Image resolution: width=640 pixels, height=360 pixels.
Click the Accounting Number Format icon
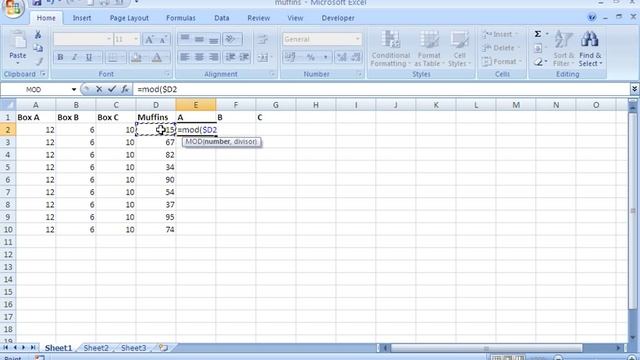[290, 57]
